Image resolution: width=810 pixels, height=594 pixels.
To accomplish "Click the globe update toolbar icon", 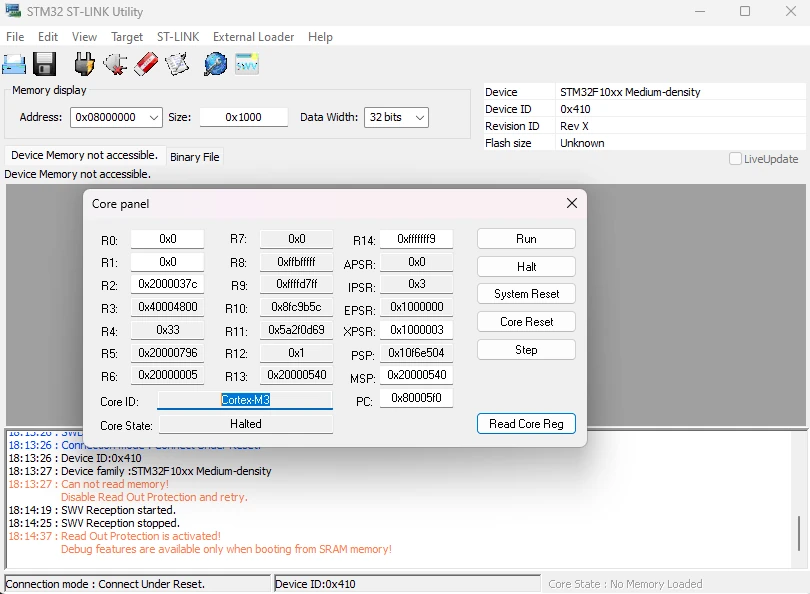I will [x=215, y=65].
